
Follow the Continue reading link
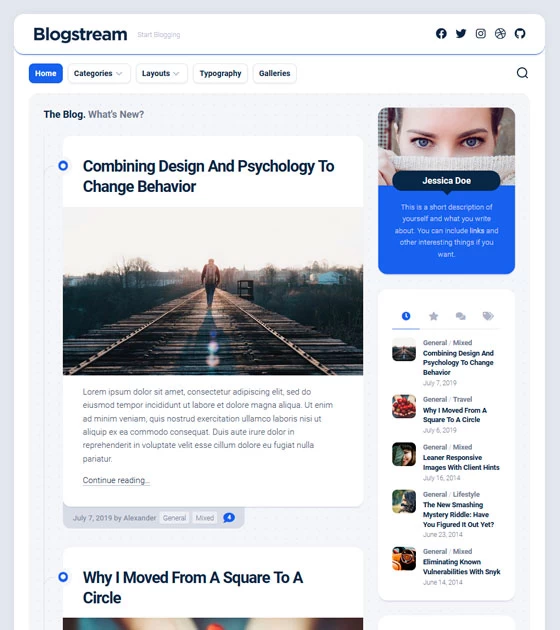pyautogui.click(x=116, y=480)
